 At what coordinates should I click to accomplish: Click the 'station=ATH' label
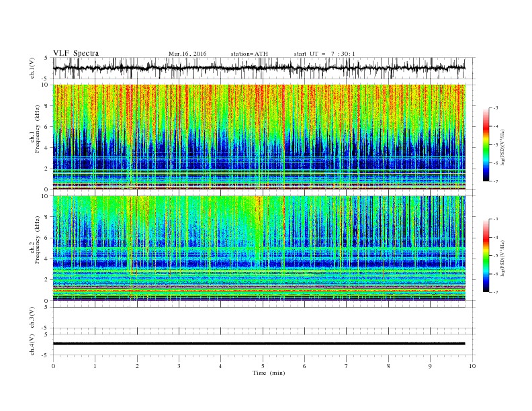click(x=249, y=54)
